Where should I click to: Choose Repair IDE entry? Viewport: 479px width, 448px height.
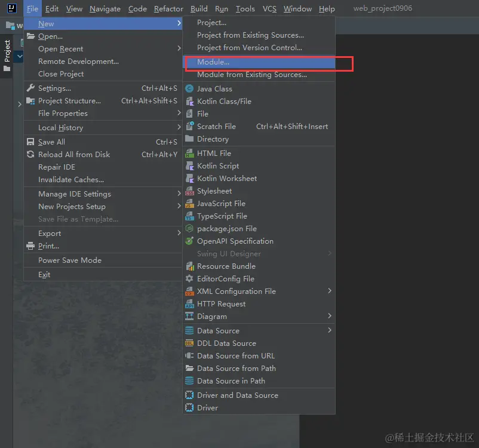(103, 167)
